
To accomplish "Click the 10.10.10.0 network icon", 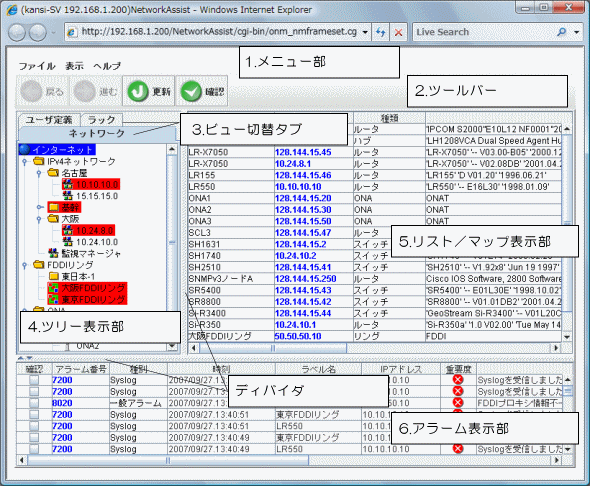I will click(68, 184).
